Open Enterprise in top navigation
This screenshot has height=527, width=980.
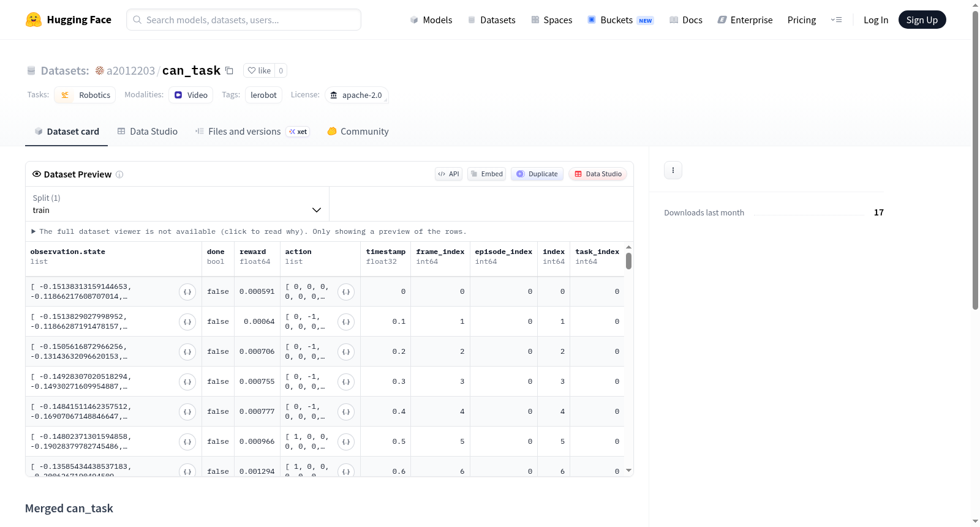[745, 20]
